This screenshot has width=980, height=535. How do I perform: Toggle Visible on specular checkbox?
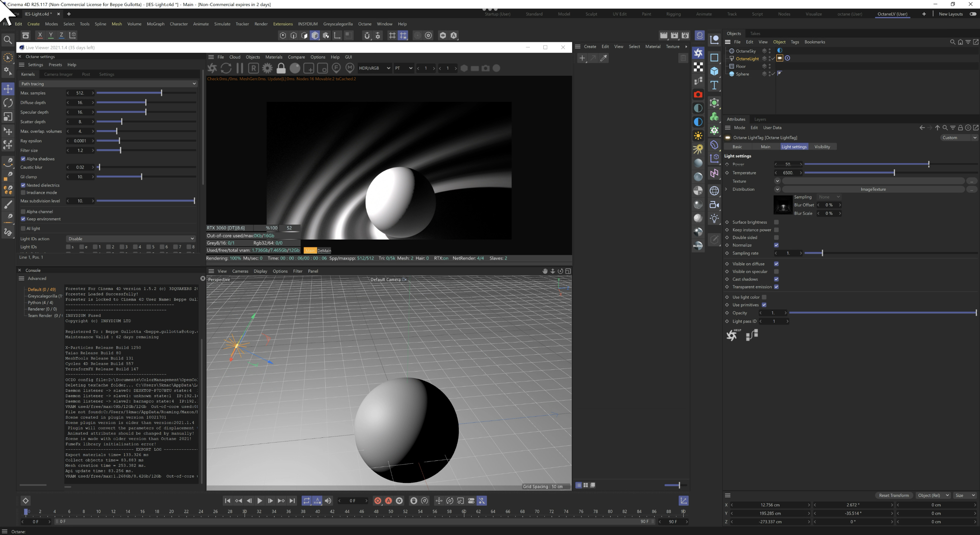pos(776,271)
